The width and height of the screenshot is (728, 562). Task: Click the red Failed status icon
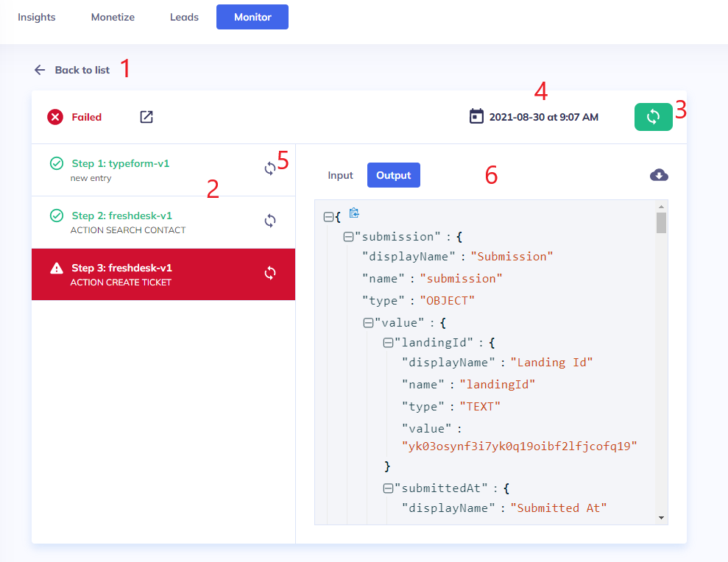(55, 117)
